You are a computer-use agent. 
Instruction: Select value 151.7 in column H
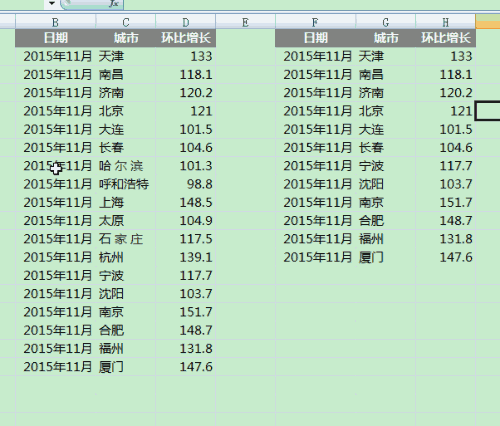[446, 202]
